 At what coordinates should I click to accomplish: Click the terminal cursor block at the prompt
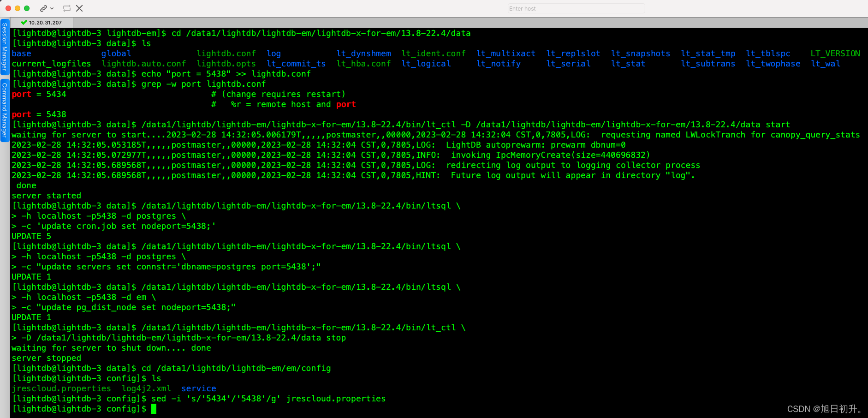(x=154, y=409)
